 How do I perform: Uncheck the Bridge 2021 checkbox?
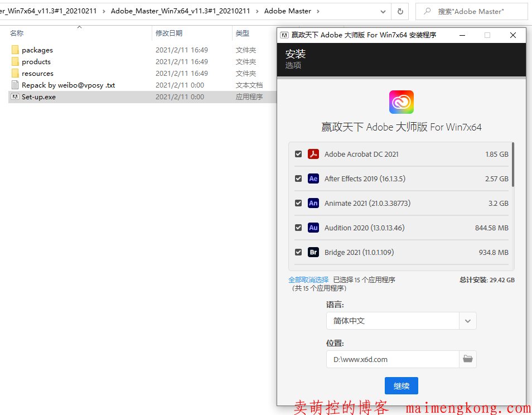point(298,252)
